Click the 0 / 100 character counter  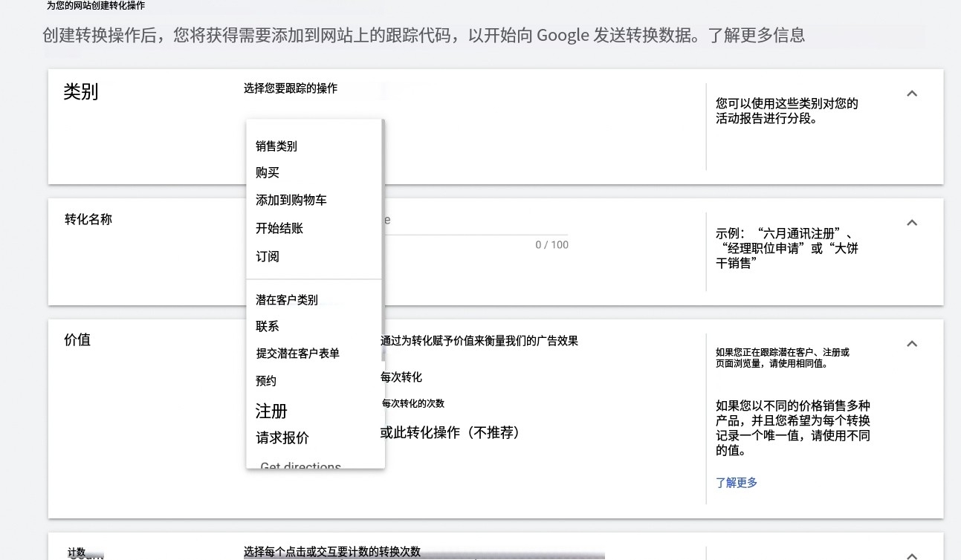click(552, 245)
